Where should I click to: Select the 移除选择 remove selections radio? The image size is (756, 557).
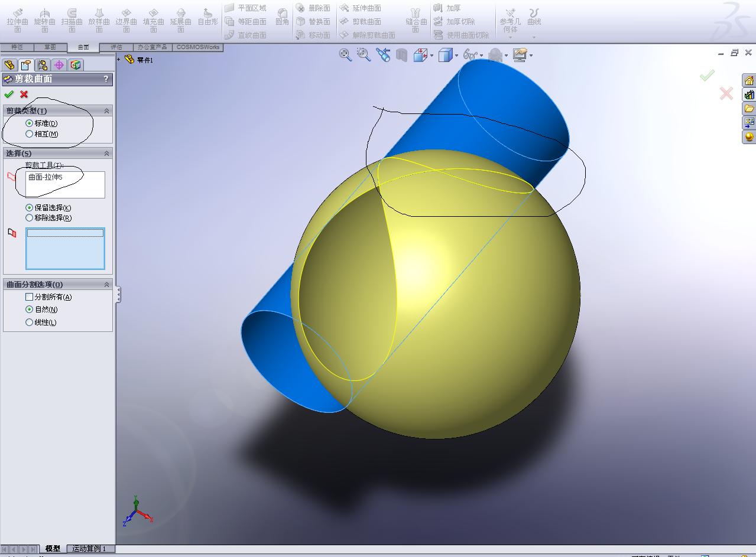(30, 218)
